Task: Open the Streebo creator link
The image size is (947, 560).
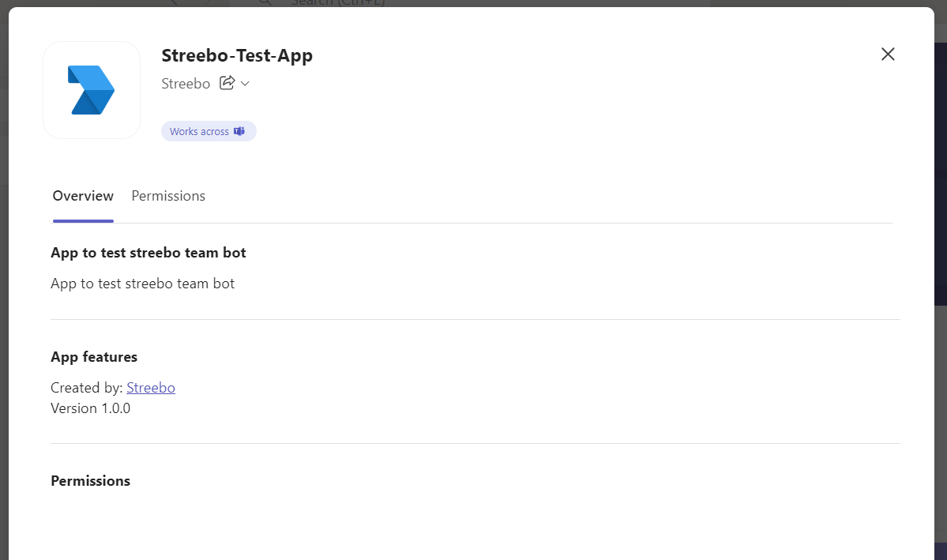Action: pyautogui.click(x=151, y=388)
